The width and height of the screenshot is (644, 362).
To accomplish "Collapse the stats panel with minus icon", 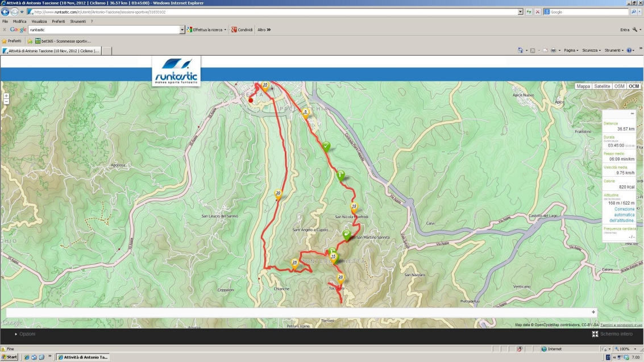I will point(632,114).
